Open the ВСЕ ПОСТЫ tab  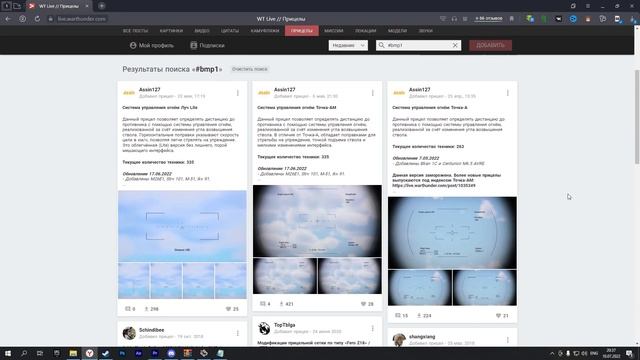click(135, 31)
